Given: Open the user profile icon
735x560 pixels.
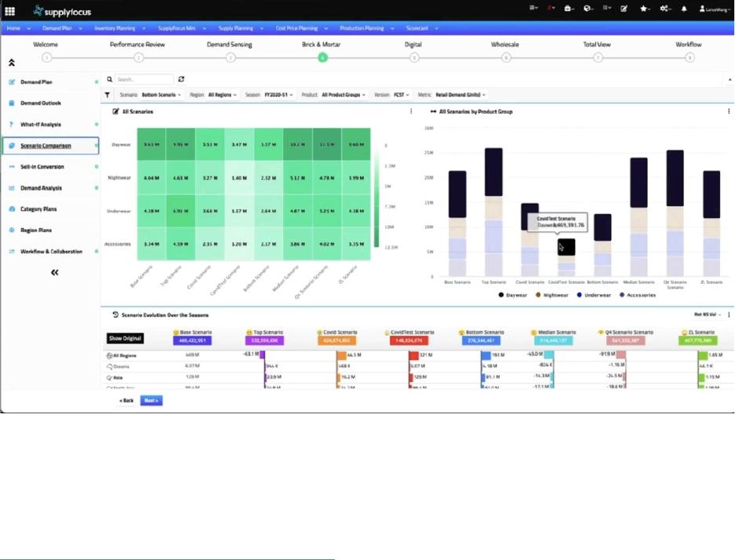Looking at the screenshot, I should point(702,9).
